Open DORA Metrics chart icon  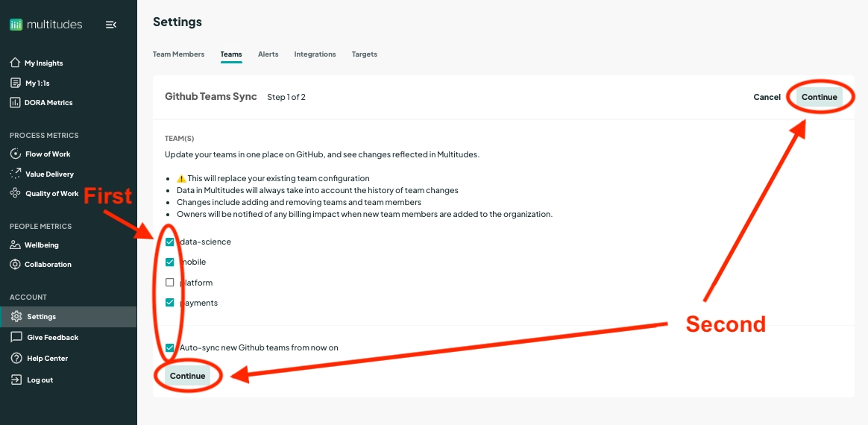[x=15, y=102]
